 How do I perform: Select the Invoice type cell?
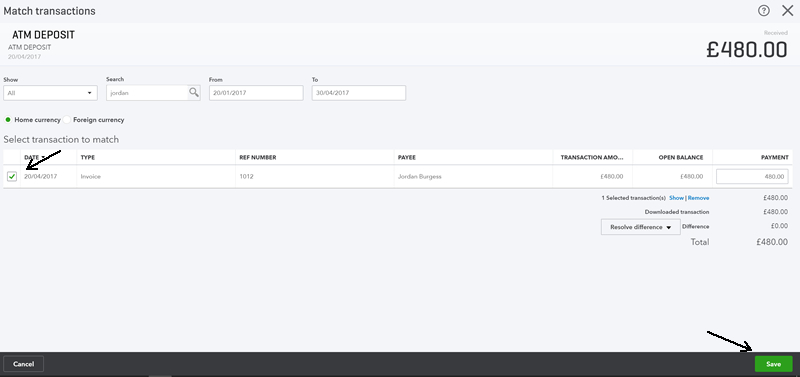[x=91, y=177]
